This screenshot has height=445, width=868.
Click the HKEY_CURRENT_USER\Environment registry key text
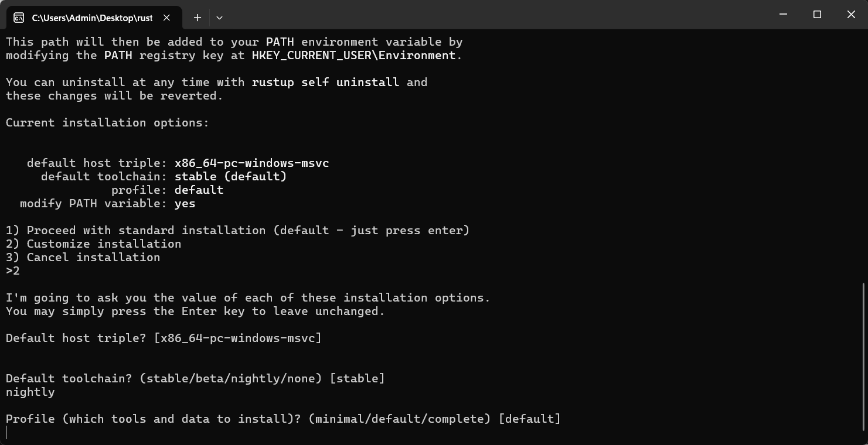tap(354, 56)
